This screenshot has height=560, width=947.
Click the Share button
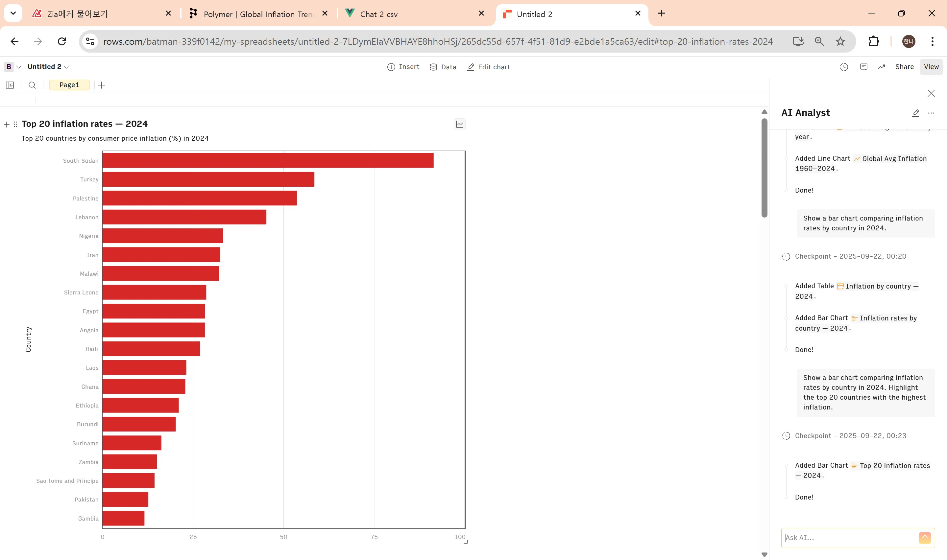pyautogui.click(x=904, y=67)
